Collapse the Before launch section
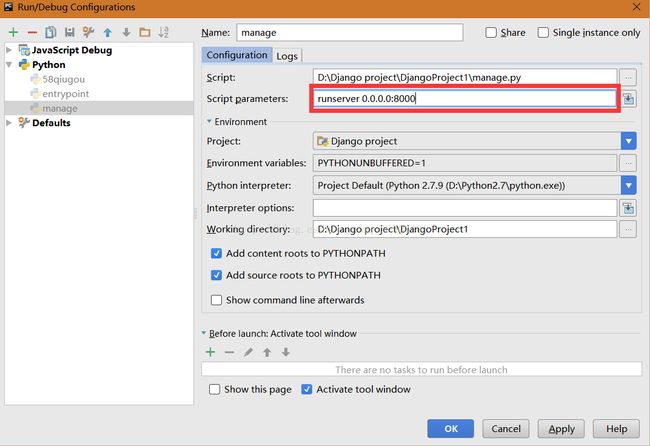The height and width of the screenshot is (446, 650). pyautogui.click(x=204, y=333)
